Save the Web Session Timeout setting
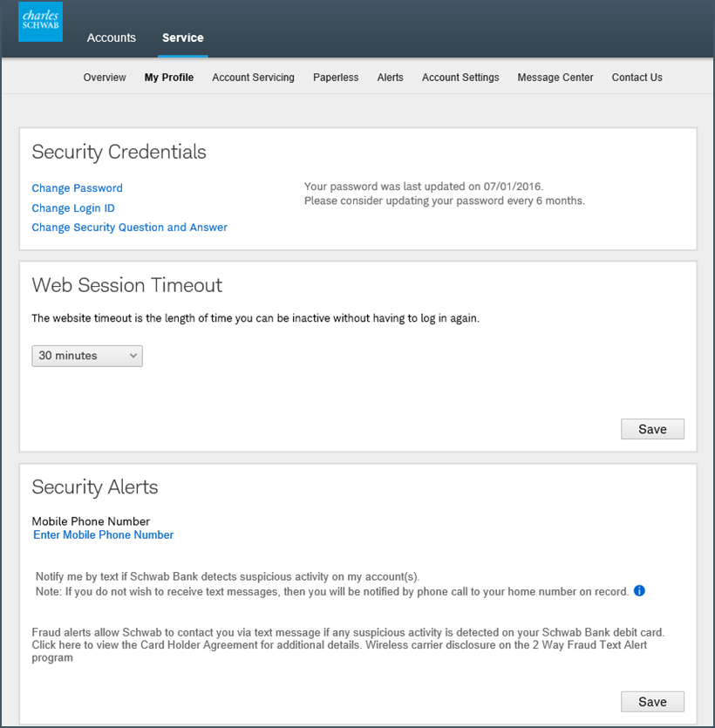This screenshot has height=728, width=715. (x=652, y=429)
